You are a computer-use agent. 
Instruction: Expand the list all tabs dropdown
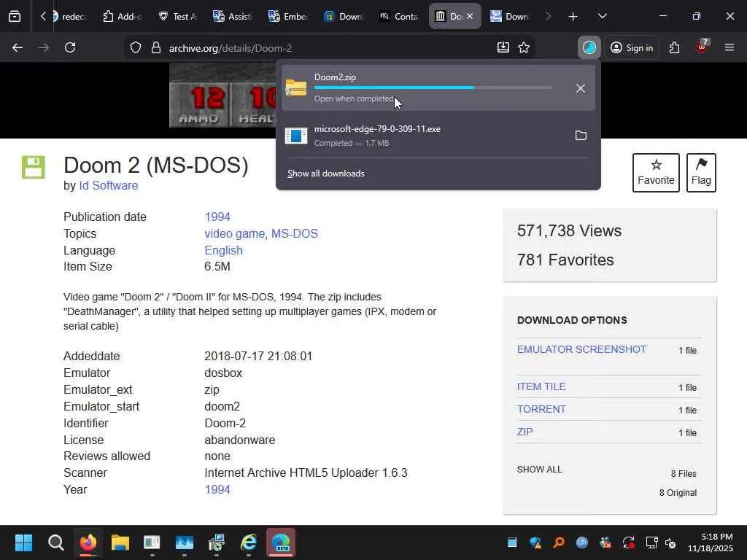click(x=603, y=16)
